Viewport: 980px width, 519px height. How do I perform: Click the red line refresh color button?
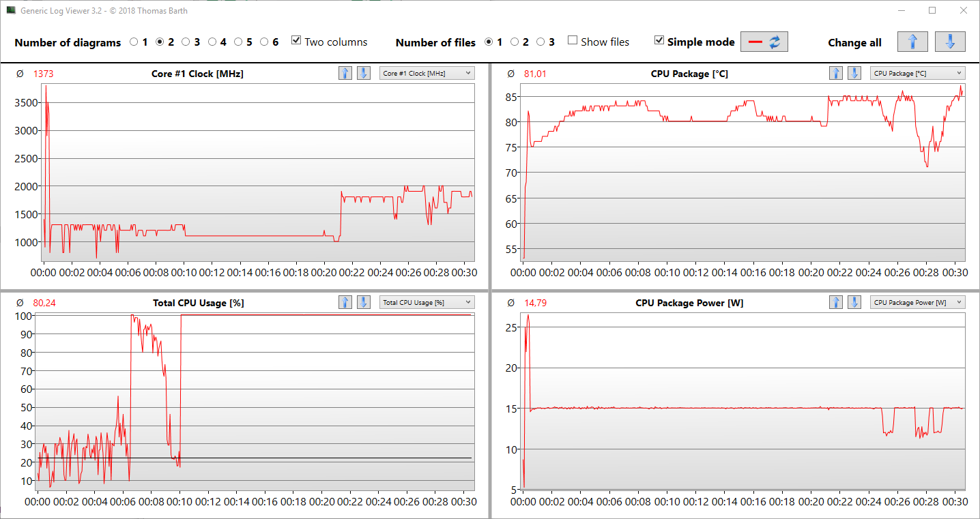click(764, 42)
